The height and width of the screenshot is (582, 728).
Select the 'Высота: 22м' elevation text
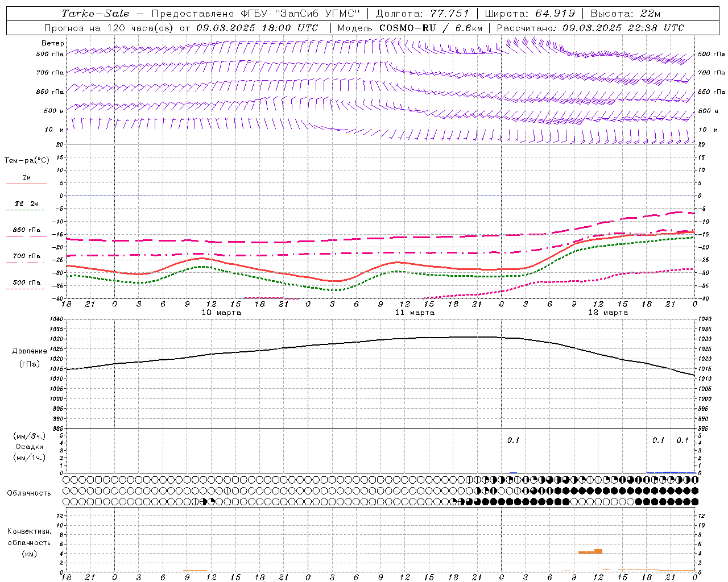click(626, 14)
